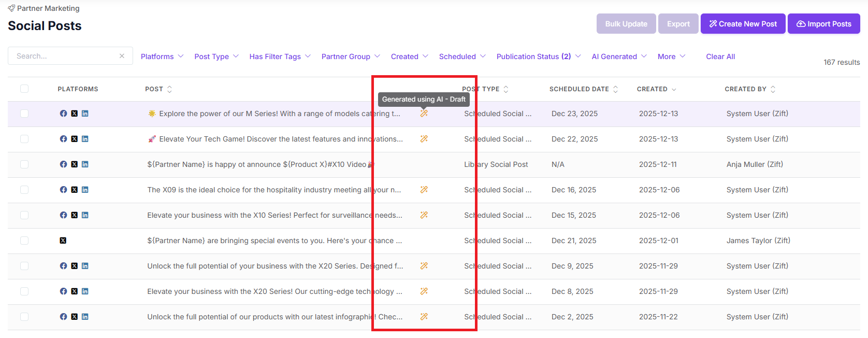Sort by Post column arrows

tap(169, 89)
